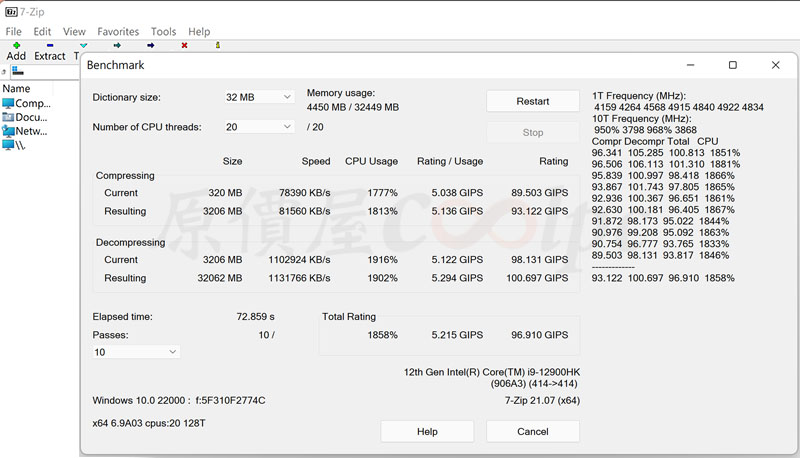Open the Tools menu

(x=163, y=32)
